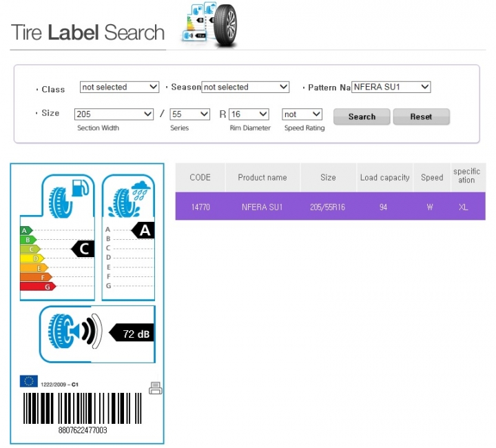
Task: Click the Speed column header
Action: point(432,178)
